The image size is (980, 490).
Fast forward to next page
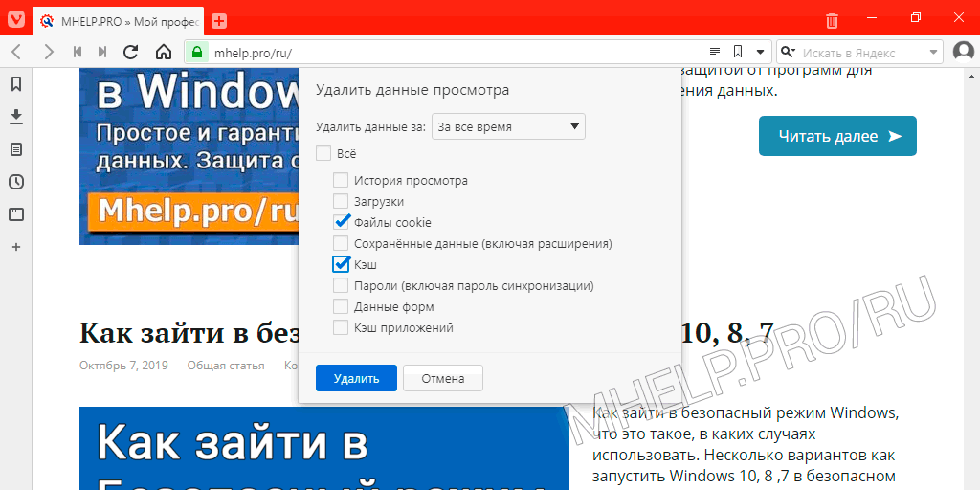pyautogui.click(x=102, y=52)
